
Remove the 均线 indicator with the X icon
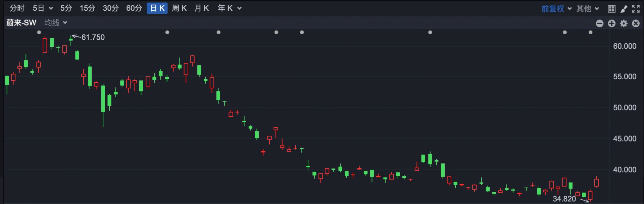(636, 23)
